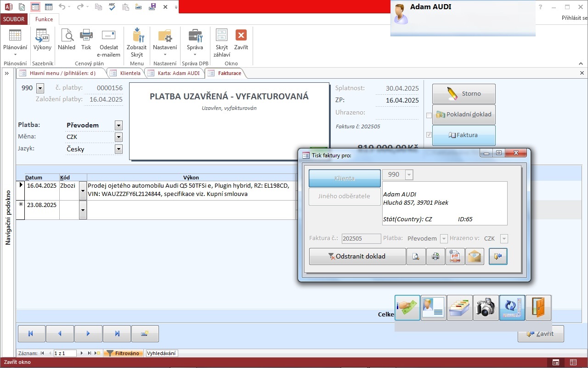The width and height of the screenshot is (588, 368).
Task: Click the camera icon in the bottom toolbar
Action: pos(486,308)
